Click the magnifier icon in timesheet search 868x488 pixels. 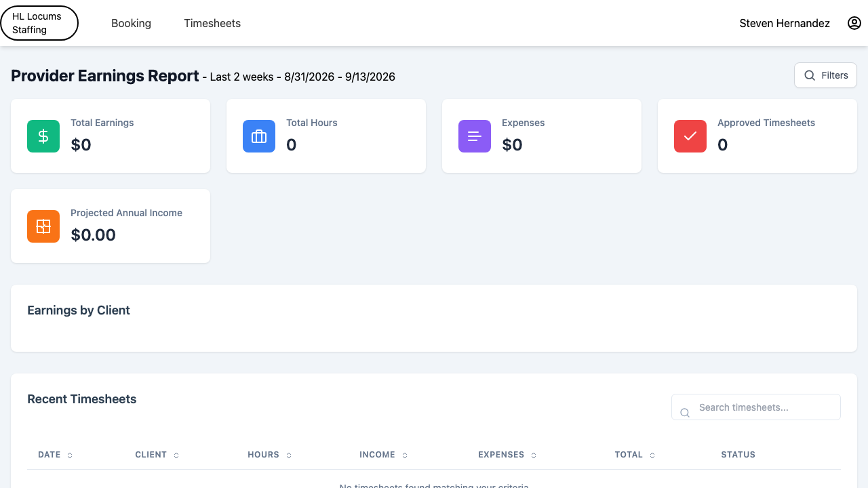click(685, 413)
